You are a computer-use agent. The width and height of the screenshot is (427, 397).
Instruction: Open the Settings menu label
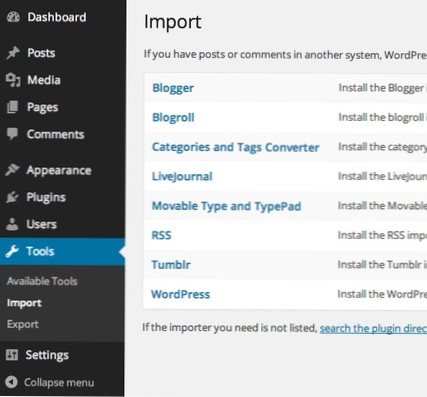pos(47,355)
